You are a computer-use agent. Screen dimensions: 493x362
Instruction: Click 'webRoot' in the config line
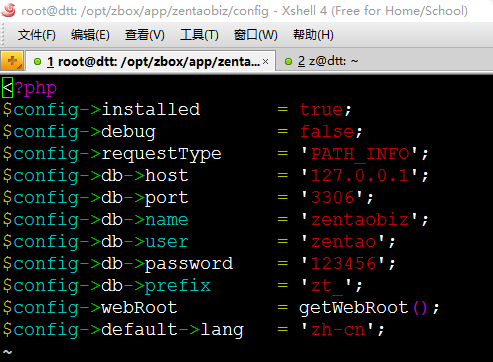[139, 307]
